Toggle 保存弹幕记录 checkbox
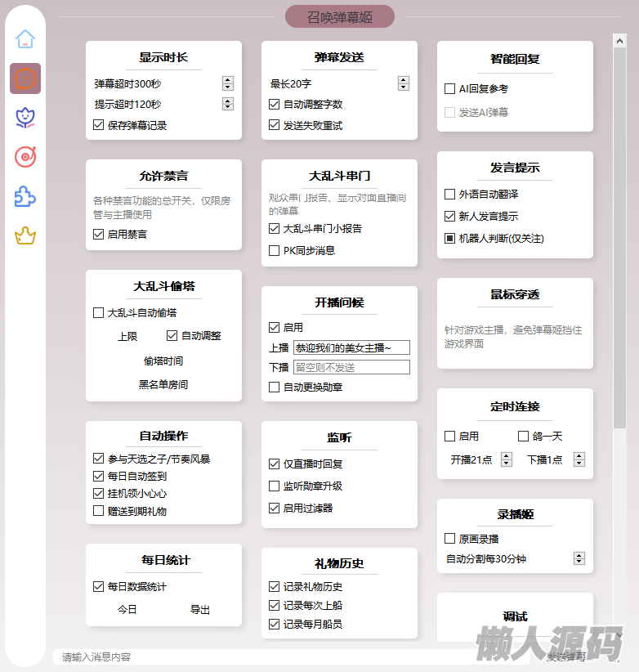The image size is (639, 672). (99, 125)
